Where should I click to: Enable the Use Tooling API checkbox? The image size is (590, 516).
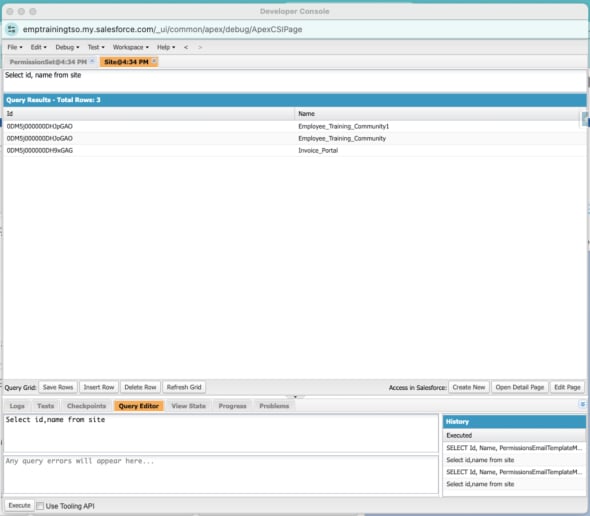pos(40,506)
